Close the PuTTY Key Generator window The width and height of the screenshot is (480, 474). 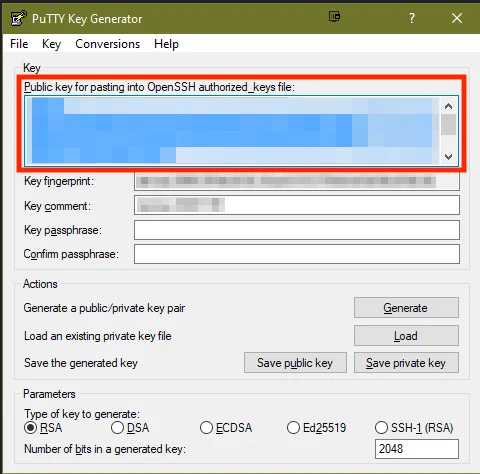tap(457, 18)
